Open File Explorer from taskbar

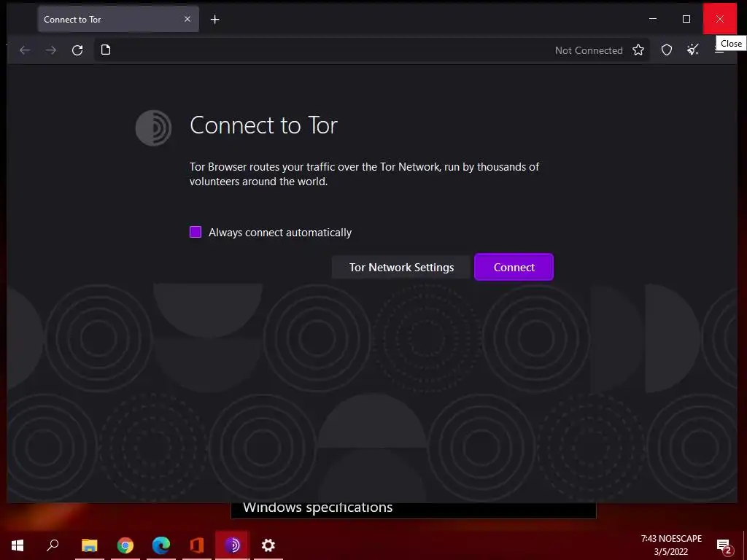(89, 545)
